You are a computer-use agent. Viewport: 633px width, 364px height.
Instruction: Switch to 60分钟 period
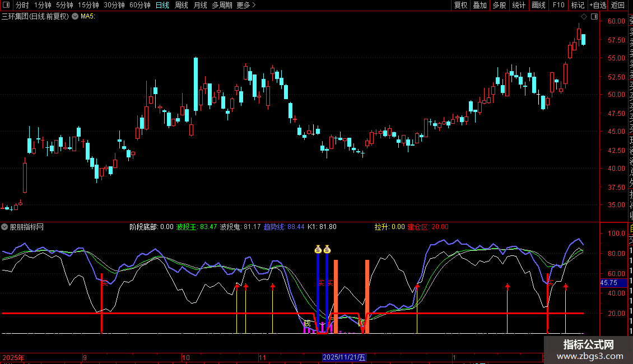(140, 5)
